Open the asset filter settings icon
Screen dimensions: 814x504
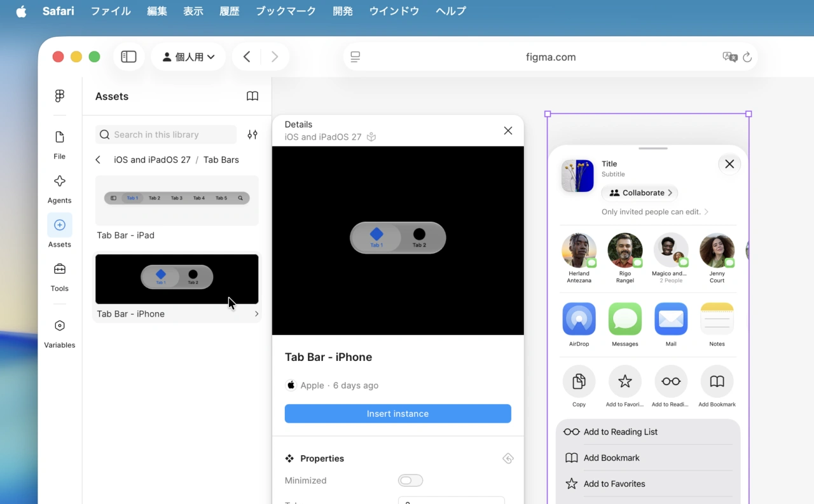point(252,135)
